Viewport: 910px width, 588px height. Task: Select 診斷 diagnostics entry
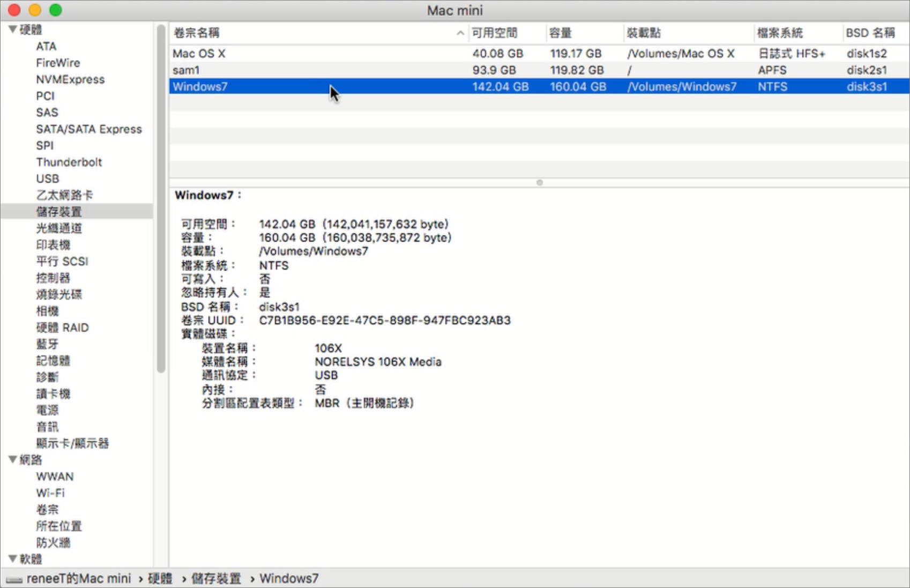[47, 377]
